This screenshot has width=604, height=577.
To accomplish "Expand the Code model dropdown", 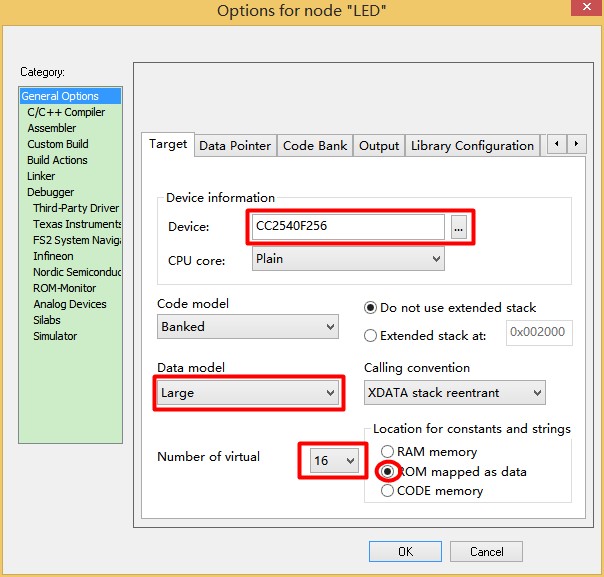I will (x=249, y=326).
